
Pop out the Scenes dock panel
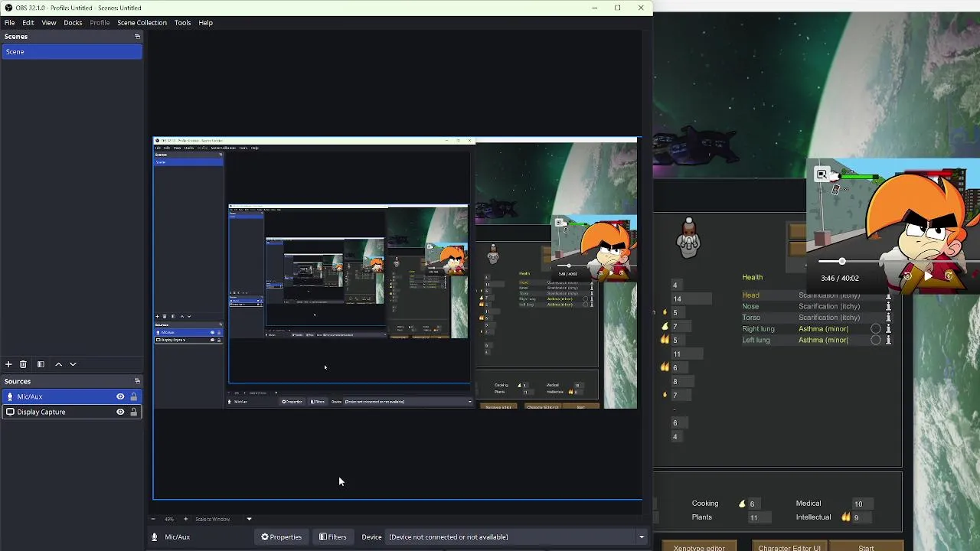[137, 37]
